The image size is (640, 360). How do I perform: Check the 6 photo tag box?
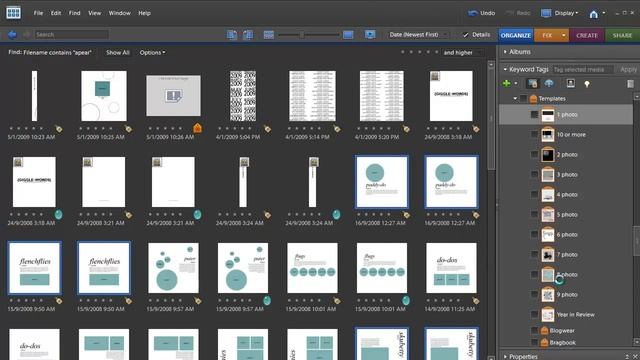(x=534, y=234)
